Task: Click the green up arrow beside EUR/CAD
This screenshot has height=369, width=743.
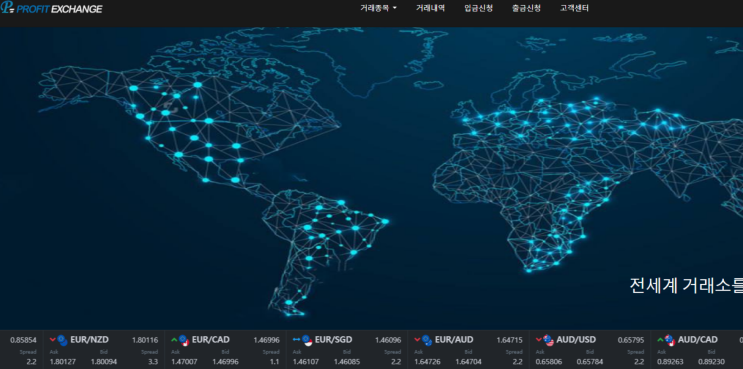Action: [x=174, y=339]
